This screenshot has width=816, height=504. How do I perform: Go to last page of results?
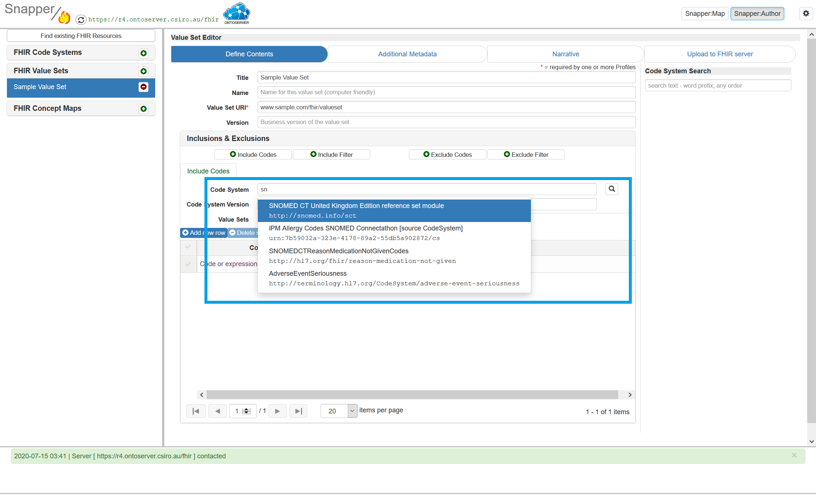[298, 411]
